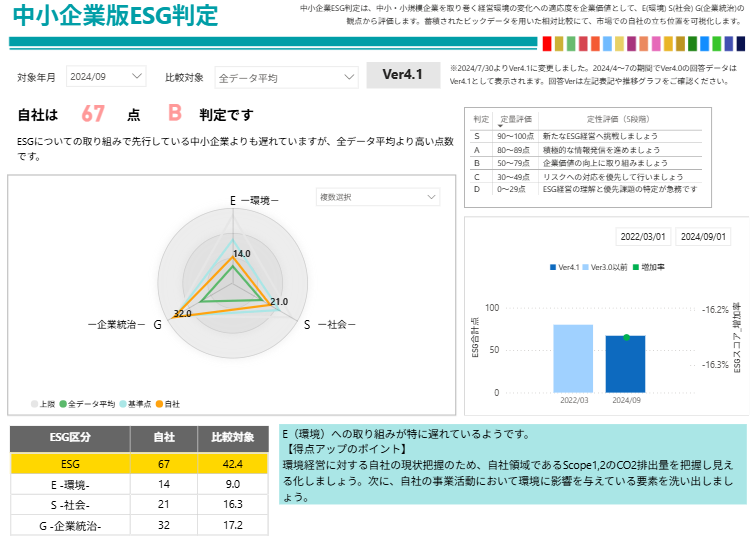Toggle the 上限 legend marker in radar chart

[35, 404]
